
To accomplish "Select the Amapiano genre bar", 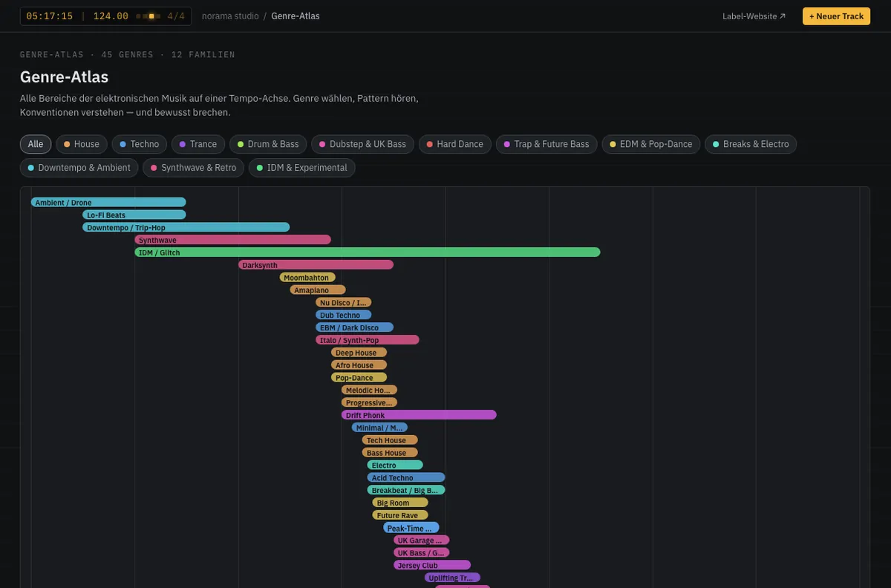I will point(318,290).
